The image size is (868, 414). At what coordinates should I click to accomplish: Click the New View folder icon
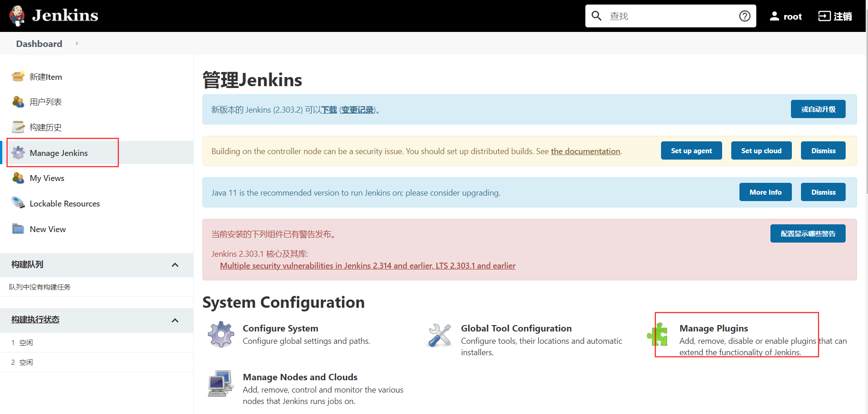(18, 228)
